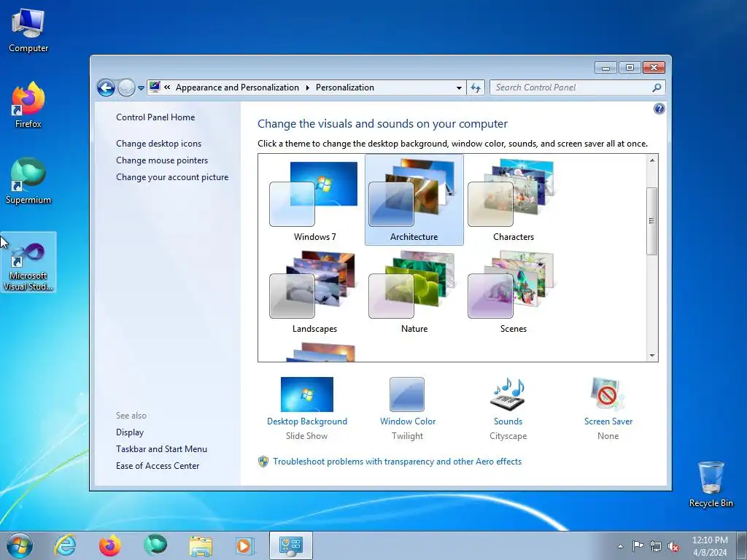Minimize the Personalization window
Image resolution: width=747 pixels, height=560 pixels.
[605, 68]
